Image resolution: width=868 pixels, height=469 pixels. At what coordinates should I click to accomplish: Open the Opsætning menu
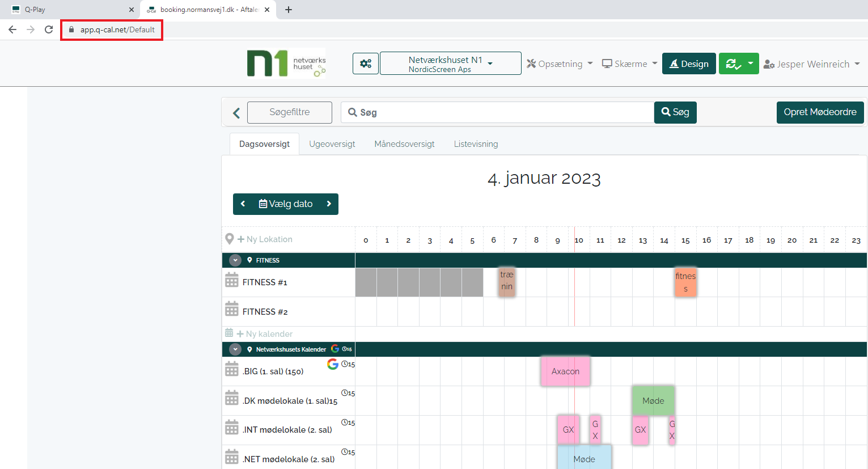(560, 64)
